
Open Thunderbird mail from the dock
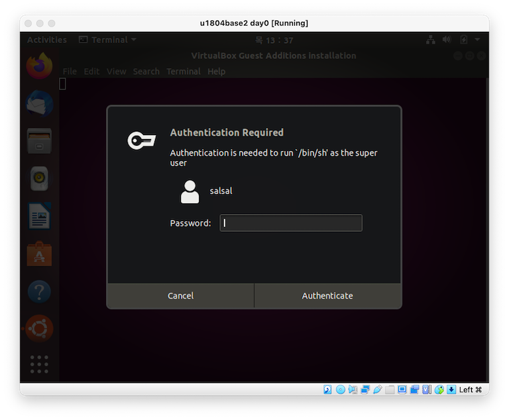click(39, 104)
